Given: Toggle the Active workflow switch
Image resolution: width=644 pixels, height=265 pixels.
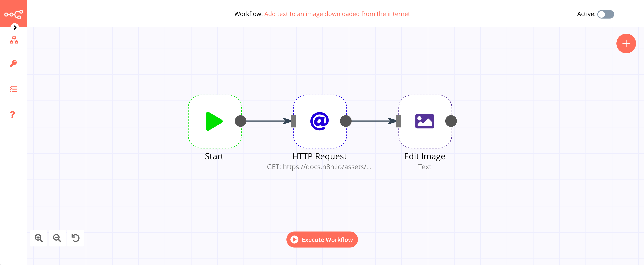Looking at the screenshot, I should 607,14.
